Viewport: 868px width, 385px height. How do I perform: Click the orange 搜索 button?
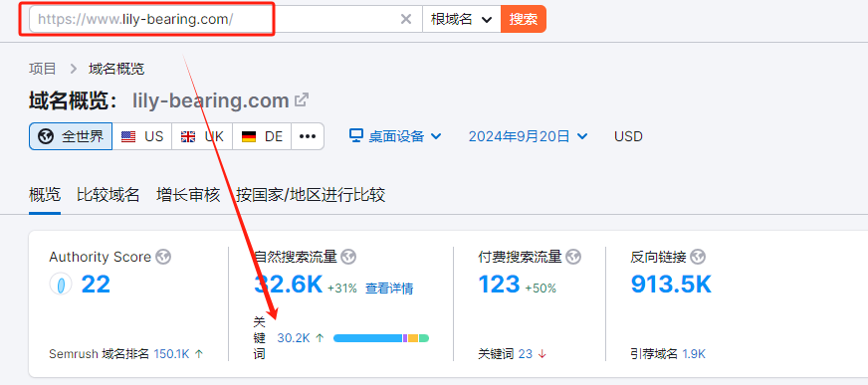[524, 19]
